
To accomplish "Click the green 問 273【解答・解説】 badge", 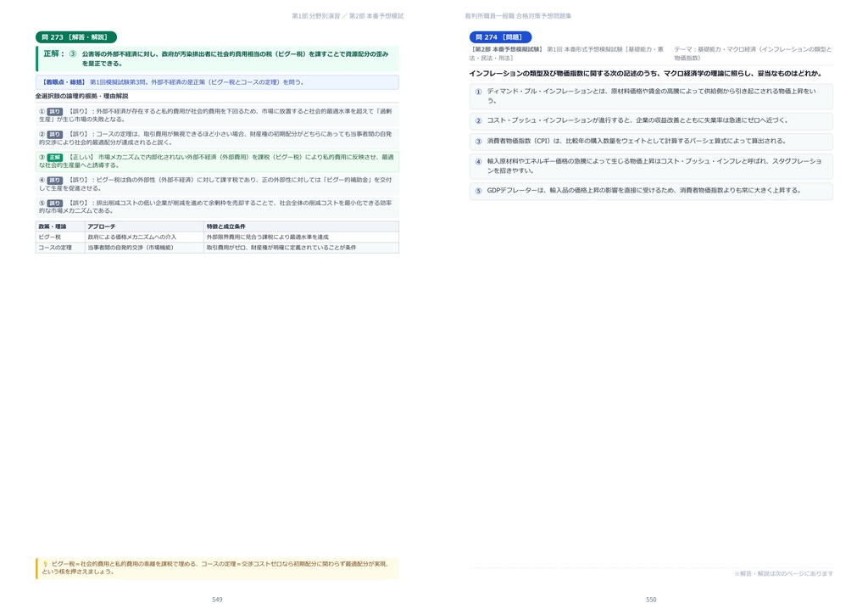I will (75, 37).
